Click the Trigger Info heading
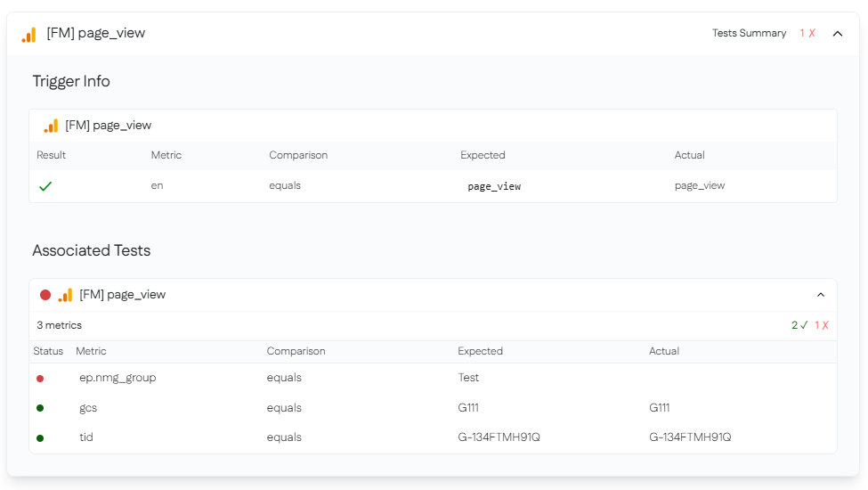Viewport: 868px width, 490px height. (x=71, y=81)
